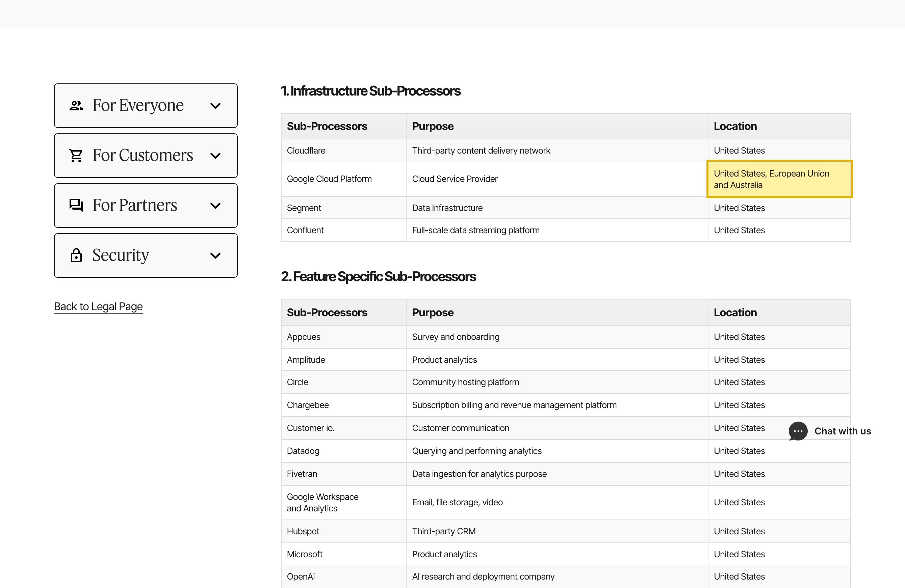Viewport: 905px width, 588px height.
Task: Select the Customer io. cell
Action: (x=344, y=428)
